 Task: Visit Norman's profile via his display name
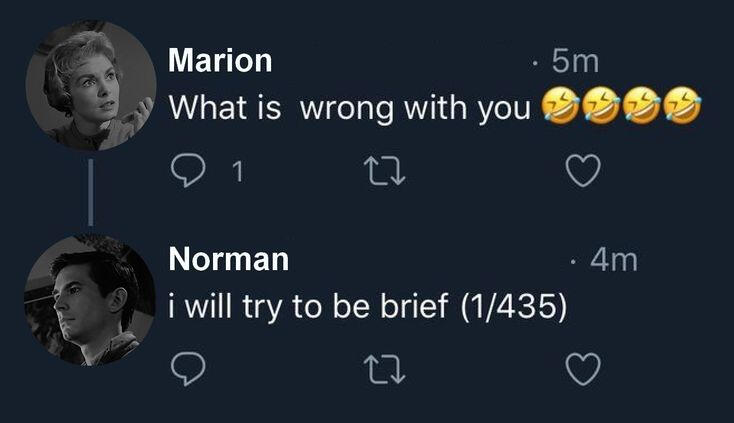228,259
